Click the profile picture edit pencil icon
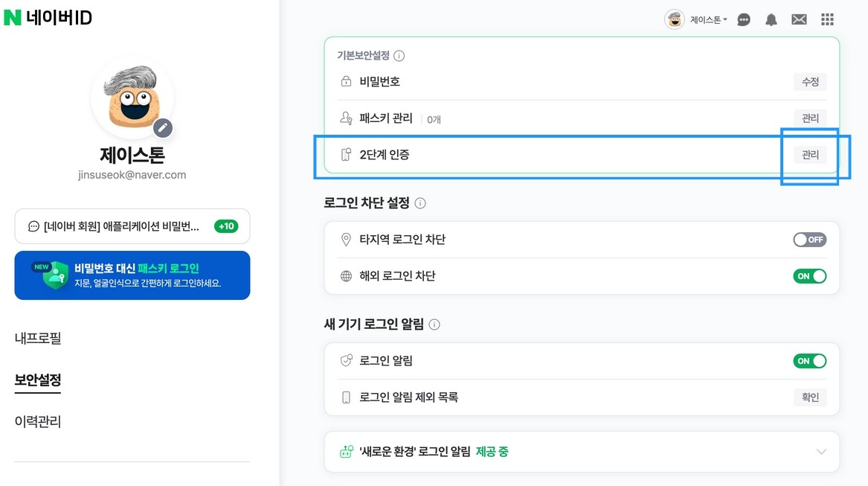 163,127
